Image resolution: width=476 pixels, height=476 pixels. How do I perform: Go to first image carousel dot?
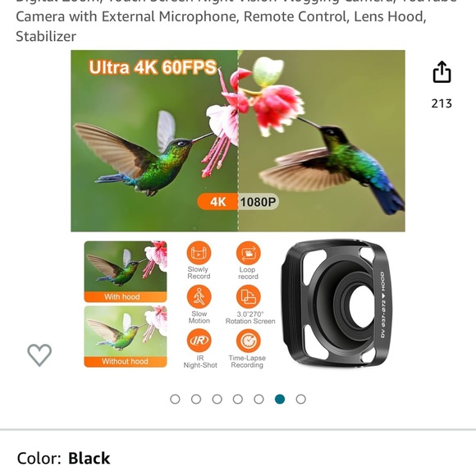175,399
